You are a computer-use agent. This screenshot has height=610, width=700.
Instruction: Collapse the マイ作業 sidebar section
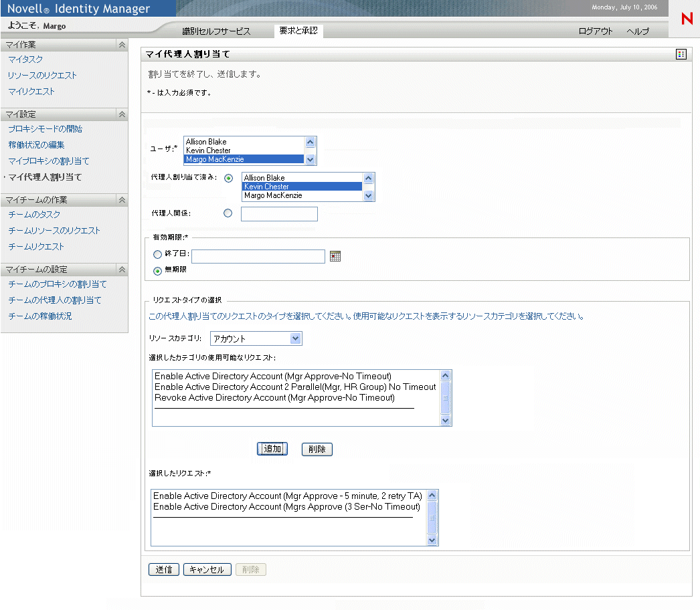[x=122, y=45]
